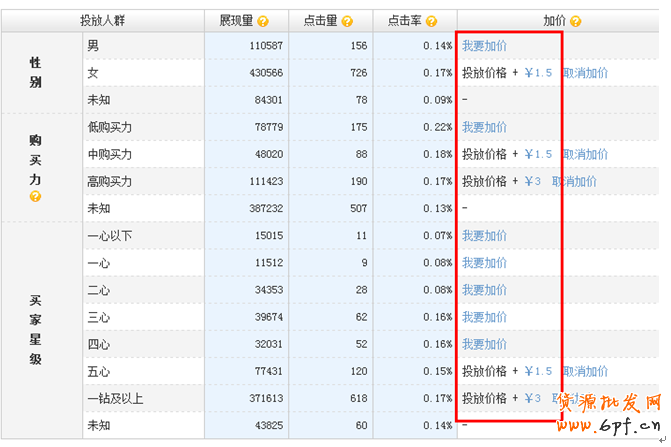Click 我要加价 for 一心以下 row

[484, 236]
